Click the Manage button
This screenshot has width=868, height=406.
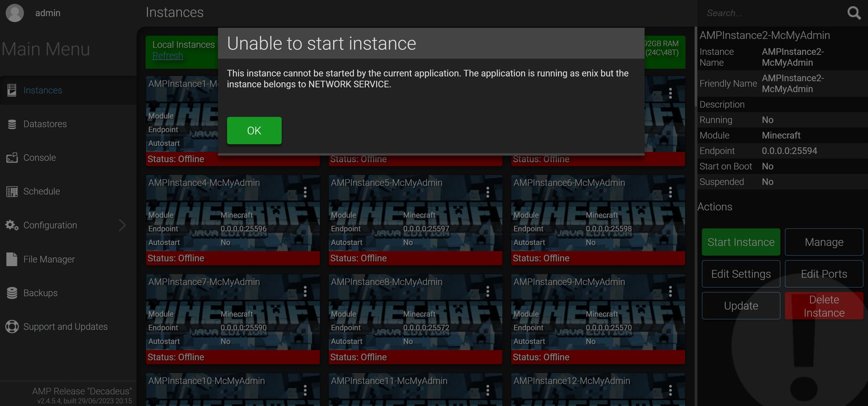coord(824,242)
